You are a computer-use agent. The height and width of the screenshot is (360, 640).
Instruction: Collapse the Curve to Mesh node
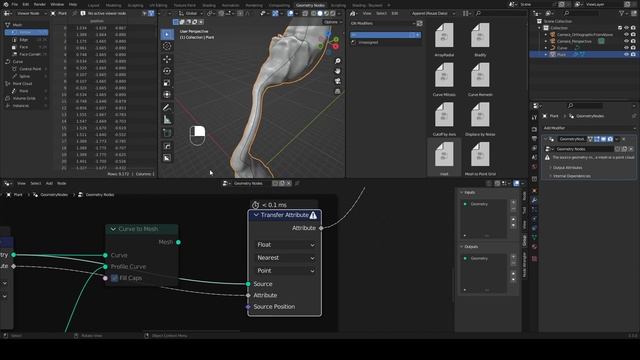click(x=113, y=229)
